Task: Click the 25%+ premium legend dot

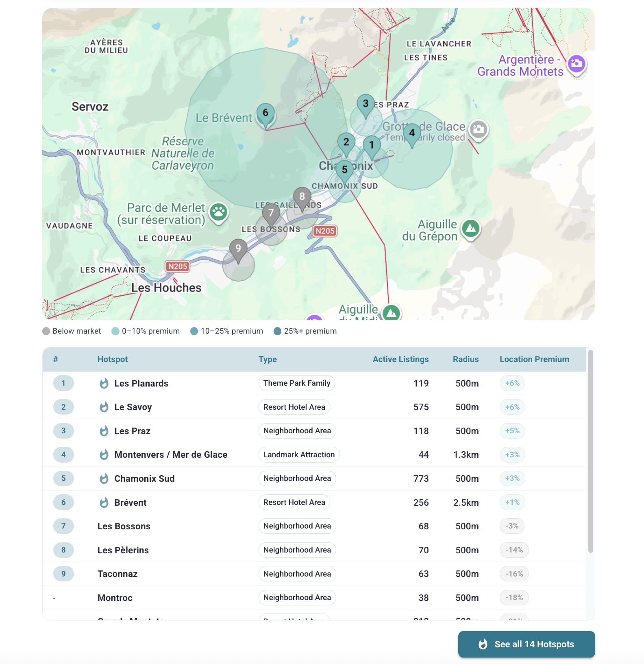Action: pos(278,331)
